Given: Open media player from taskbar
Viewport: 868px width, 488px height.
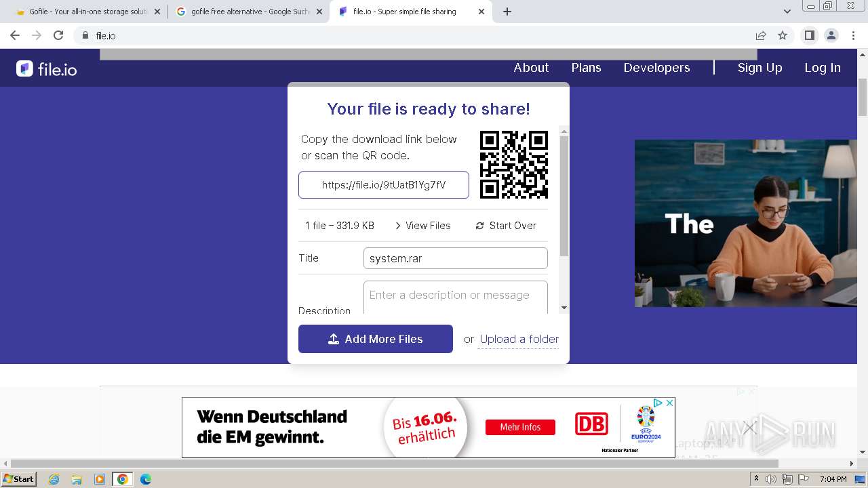Looking at the screenshot, I should tap(100, 479).
